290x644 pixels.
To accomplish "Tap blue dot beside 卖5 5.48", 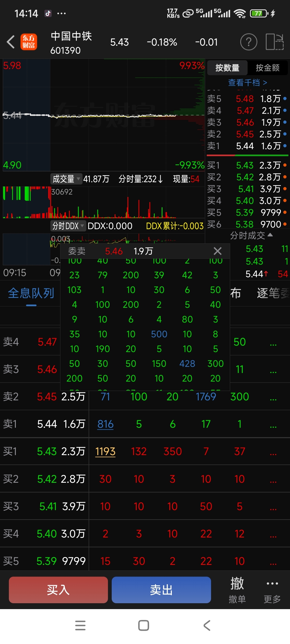I will (x=285, y=98).
